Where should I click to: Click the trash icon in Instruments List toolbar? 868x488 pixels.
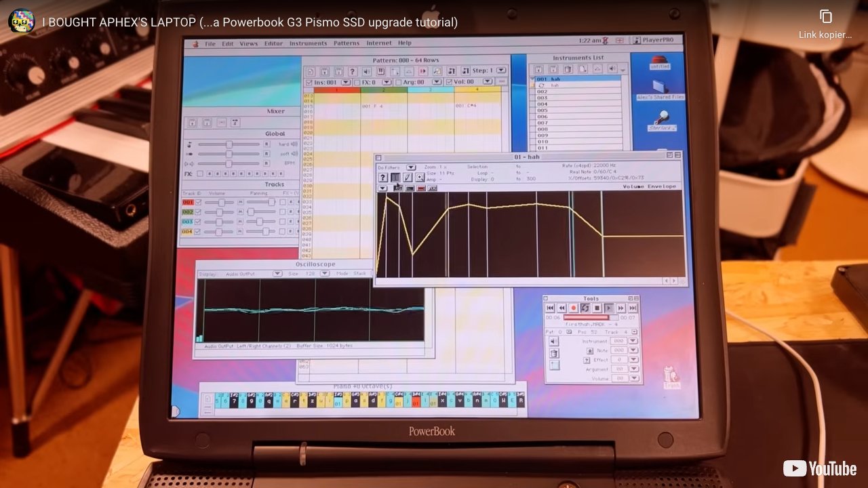(x=568, y=69)
